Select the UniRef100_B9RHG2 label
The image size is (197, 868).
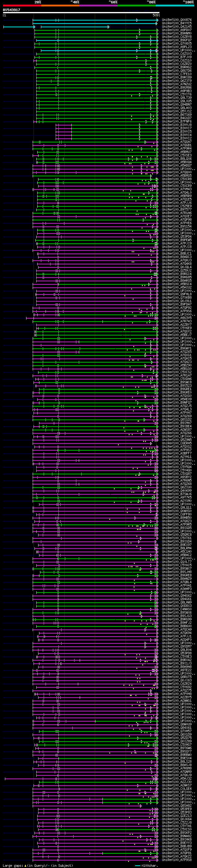[177, 67]
